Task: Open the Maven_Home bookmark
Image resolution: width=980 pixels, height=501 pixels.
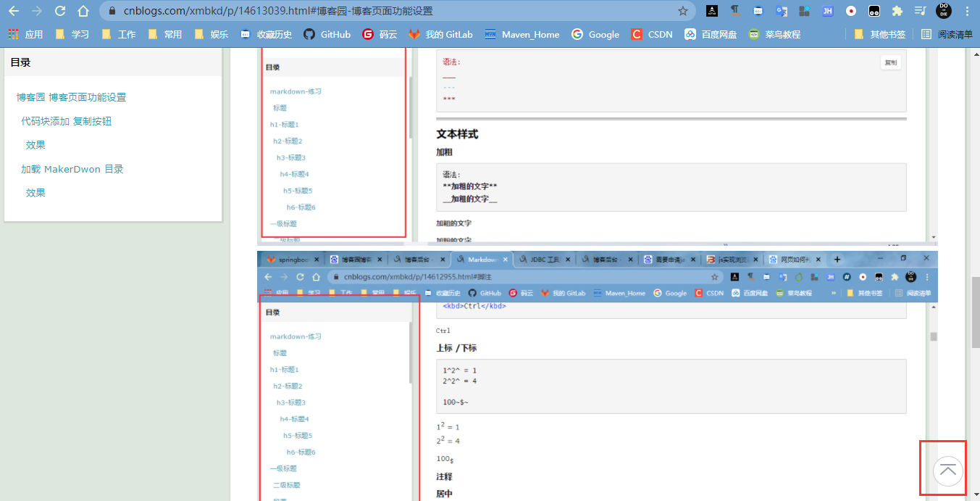Action: point(522,34)
